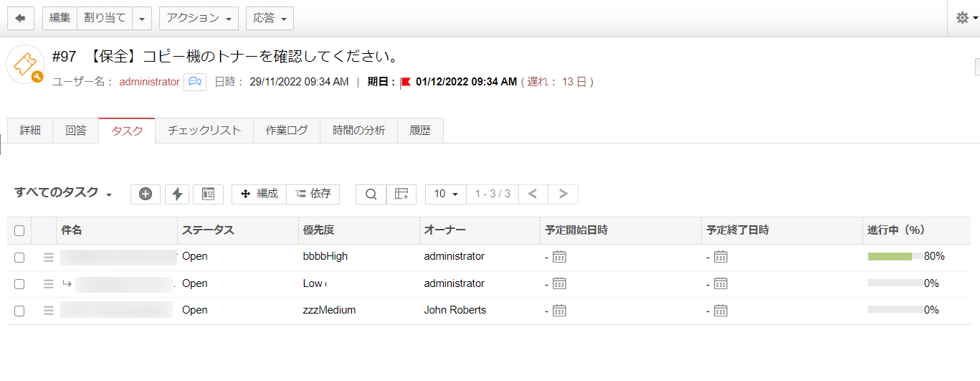Open the user conversation chat icon
This screenshot has height=381, width=980.
point(195,82)
